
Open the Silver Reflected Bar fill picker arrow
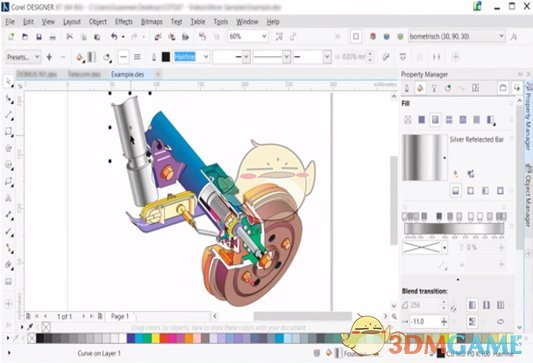click(x=444, y=158)
